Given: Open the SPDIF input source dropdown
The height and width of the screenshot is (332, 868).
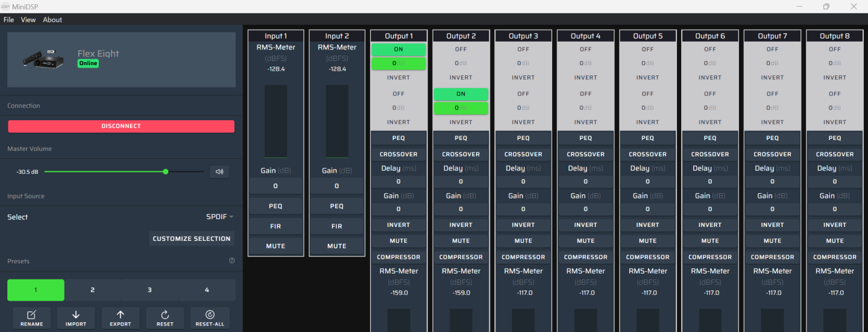Looking at the screenshot, I should point(220,217).
